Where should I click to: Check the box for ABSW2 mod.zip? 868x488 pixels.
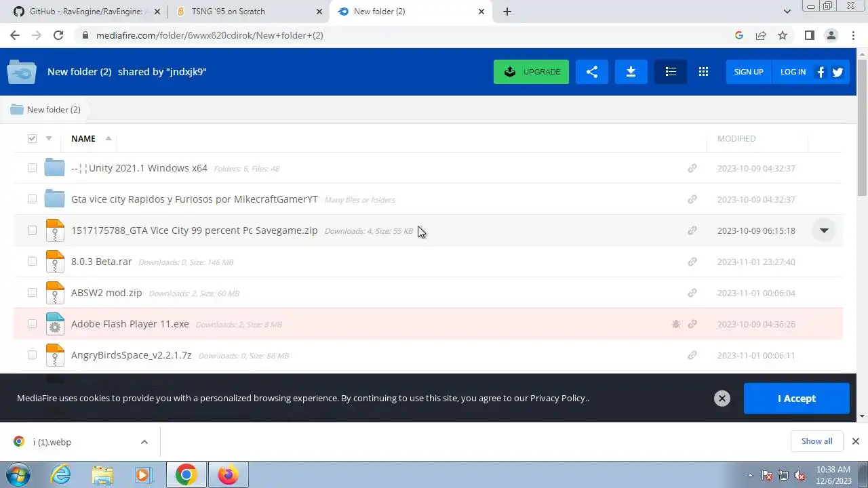pyautogui.click(x=32, y=293)
